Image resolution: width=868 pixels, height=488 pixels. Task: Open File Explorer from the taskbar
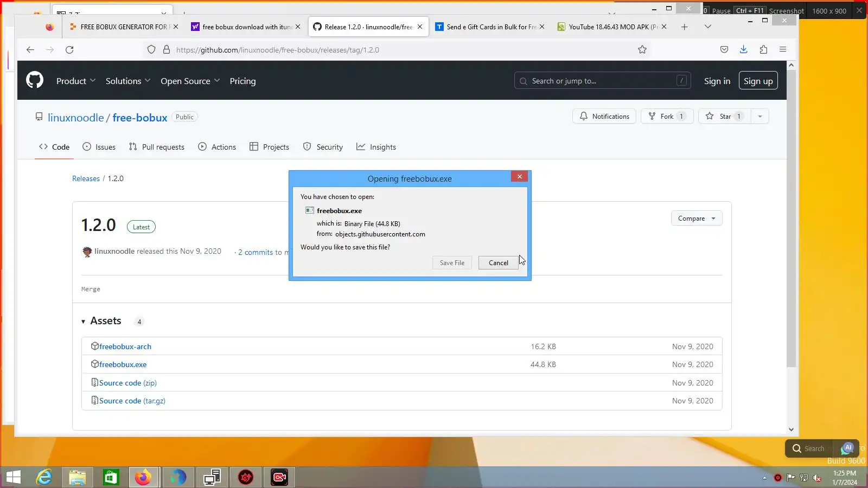(x=78, y=477)
